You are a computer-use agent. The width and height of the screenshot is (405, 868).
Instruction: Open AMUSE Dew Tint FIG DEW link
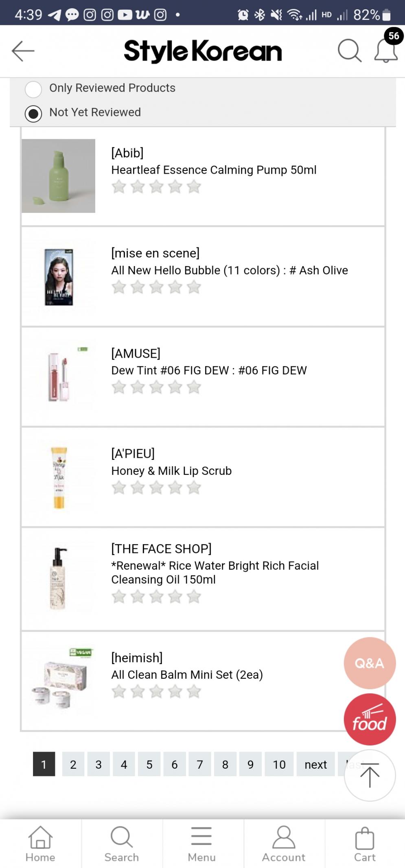coord(209,370)
